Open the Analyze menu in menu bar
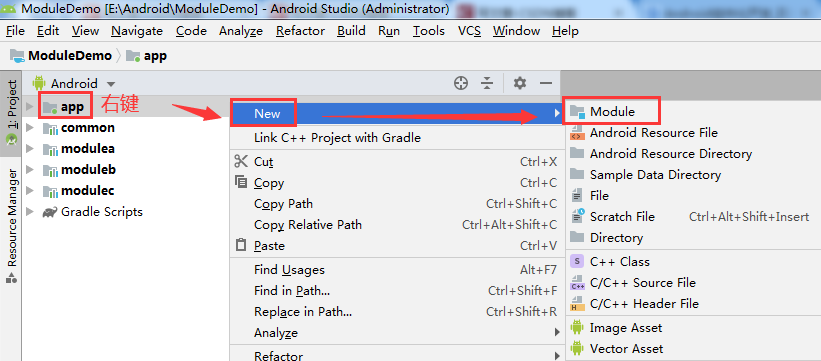This screenshot has width=821, height=361. tap(241, 31)
